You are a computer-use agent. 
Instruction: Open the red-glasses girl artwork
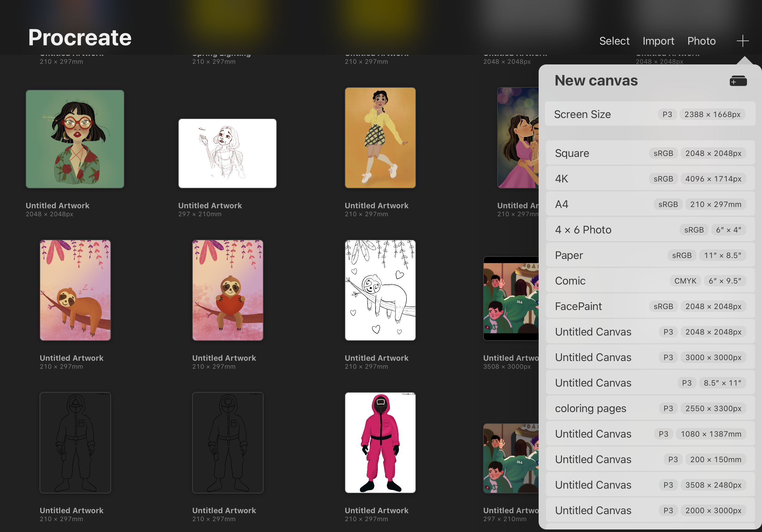(x=75, y=139)
